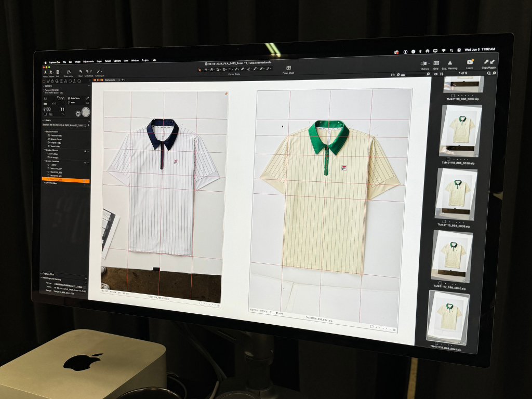Click the Before comparison icon
The height and width of the screenshot is (399, 532).
click(424, 63)
